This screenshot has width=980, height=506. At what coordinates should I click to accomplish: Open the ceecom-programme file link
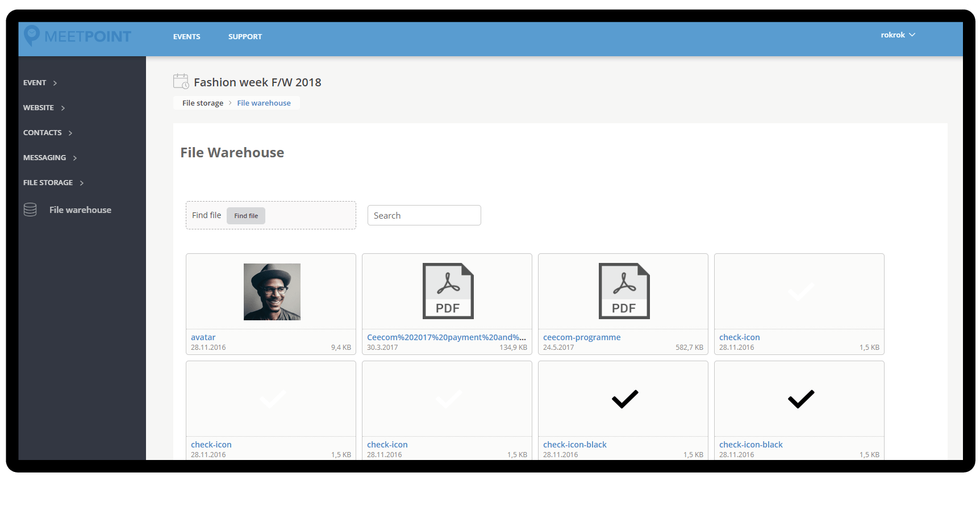pyautogui.click(x=582, y=337)
